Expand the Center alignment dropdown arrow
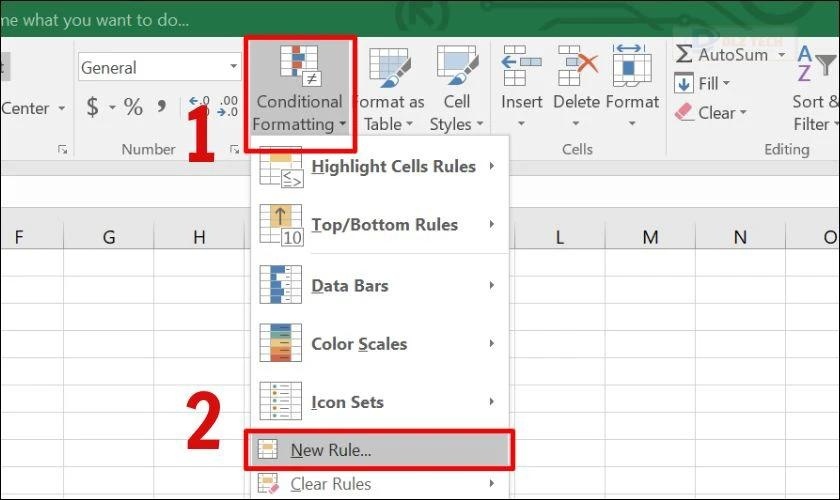The height and width of the screenshot is (500, 840). tap(62, 108)
